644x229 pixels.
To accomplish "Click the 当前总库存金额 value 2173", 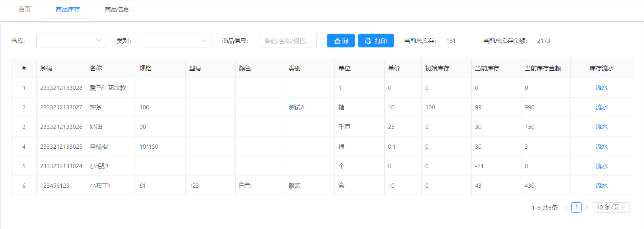I will point(544,41).
